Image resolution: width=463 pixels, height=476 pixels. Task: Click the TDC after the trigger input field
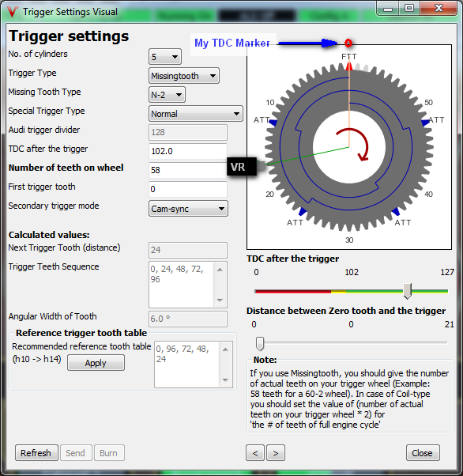pyautogui.click(x=188, y=151)
